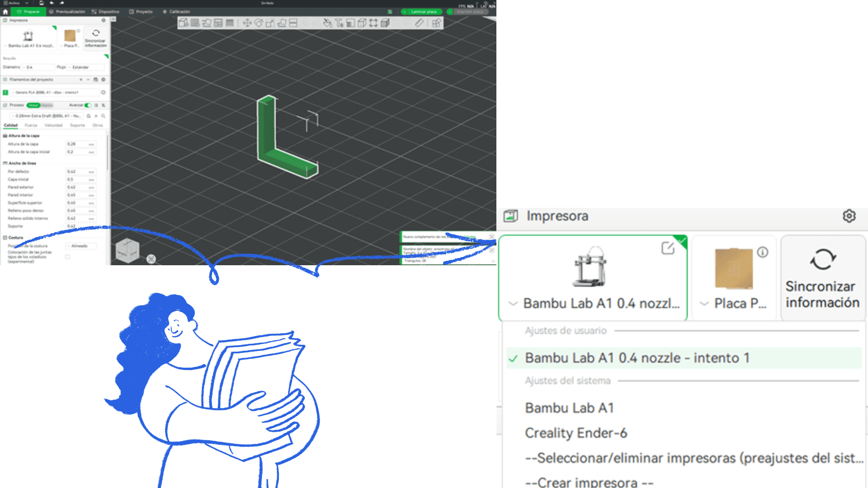
Task: Open the Measure ruler tool
Action: coord(419,23)
